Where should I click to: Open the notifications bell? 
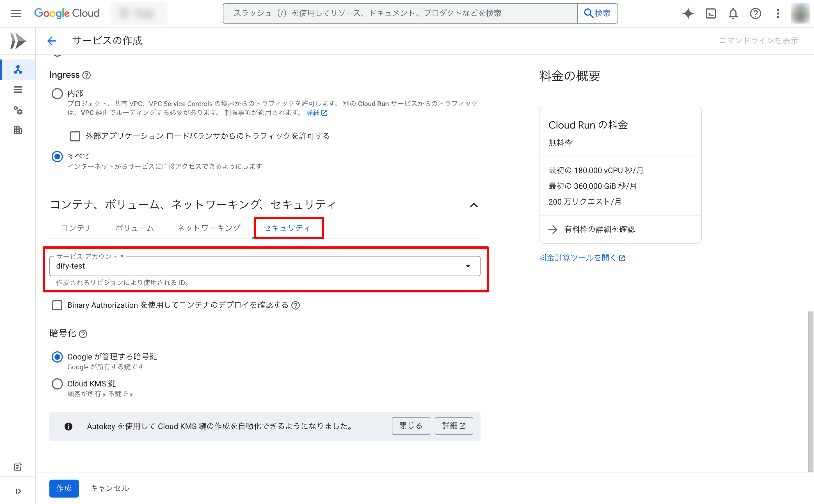point(733,13)
